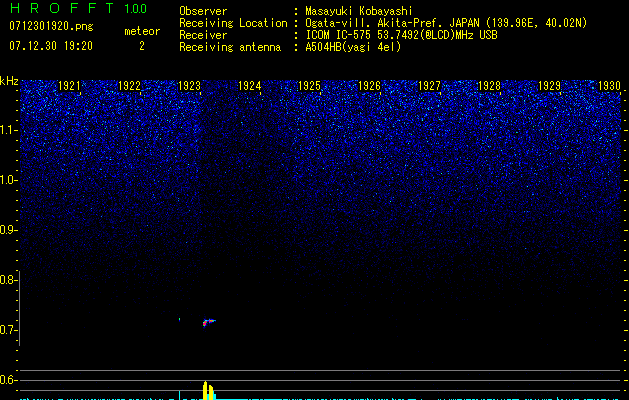Click the 1921 time marker
The height and width of the screenshot is (400, 629).
(x=69, y=86)
